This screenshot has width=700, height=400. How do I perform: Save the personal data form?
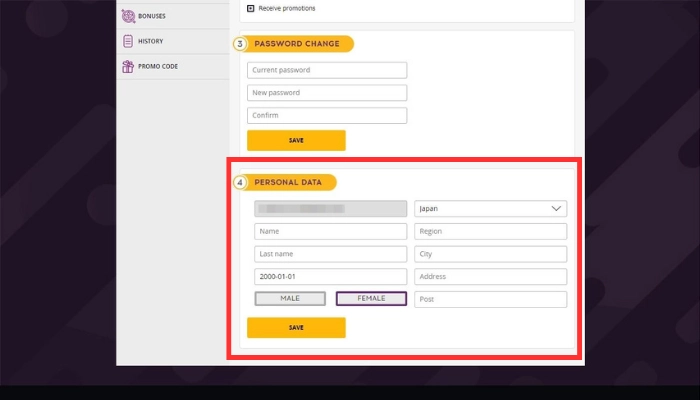coord(296,328)
